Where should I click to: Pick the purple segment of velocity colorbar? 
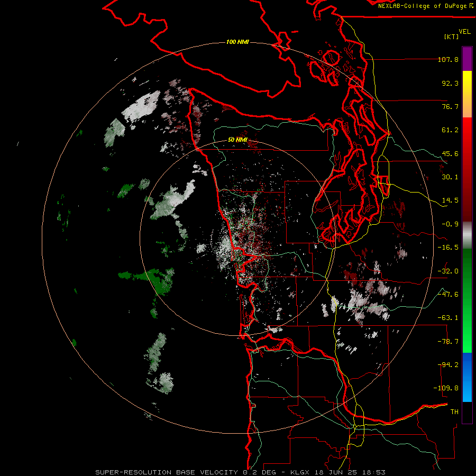click(x=467, y=59)
